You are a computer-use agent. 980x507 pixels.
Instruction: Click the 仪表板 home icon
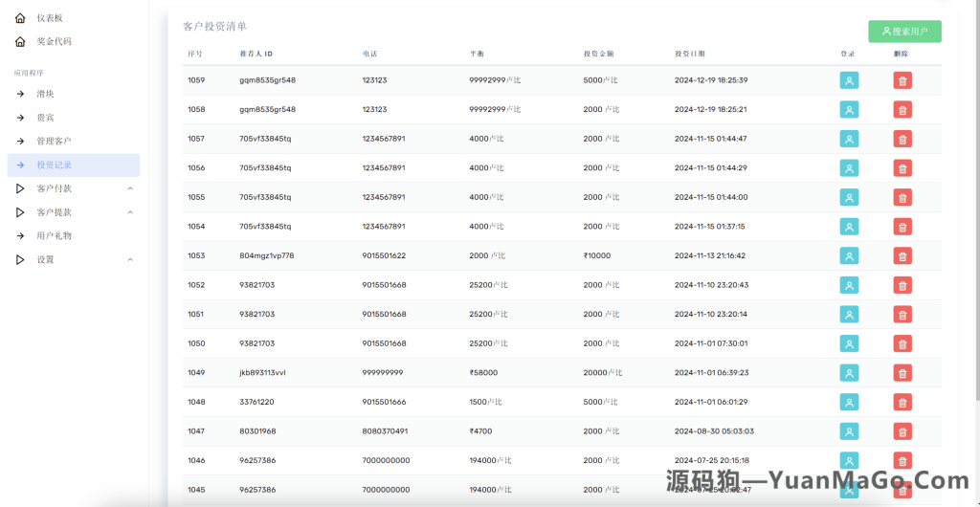pyautogui.click(x=20, y=18)
